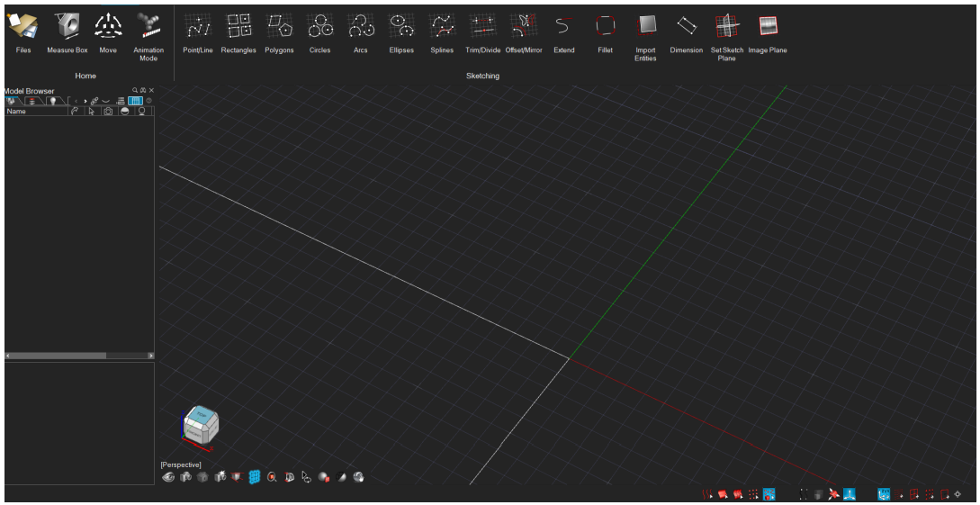This screenshot has height=505, width=980.
Task: Select the Point/Line sketch tool
Action: [x=197, y=32]
